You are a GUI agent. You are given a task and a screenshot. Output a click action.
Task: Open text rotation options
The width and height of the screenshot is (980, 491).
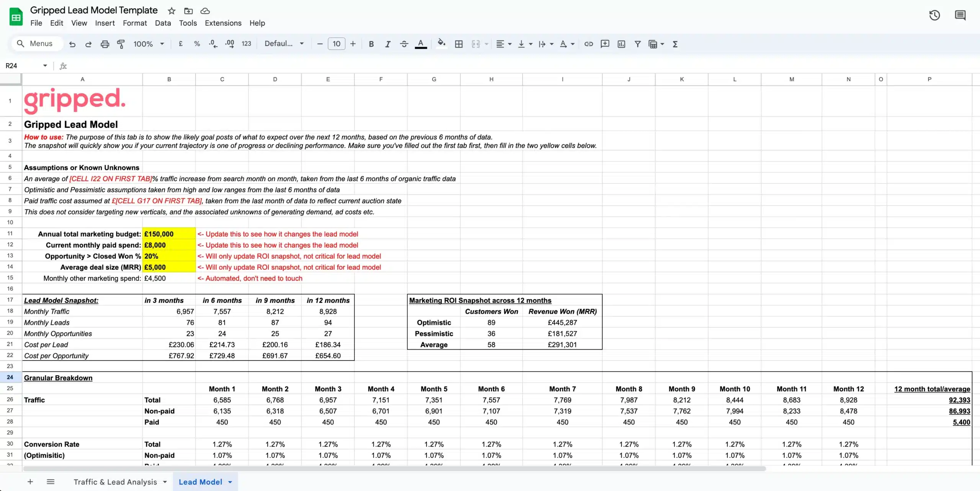(x=567, y=44)
